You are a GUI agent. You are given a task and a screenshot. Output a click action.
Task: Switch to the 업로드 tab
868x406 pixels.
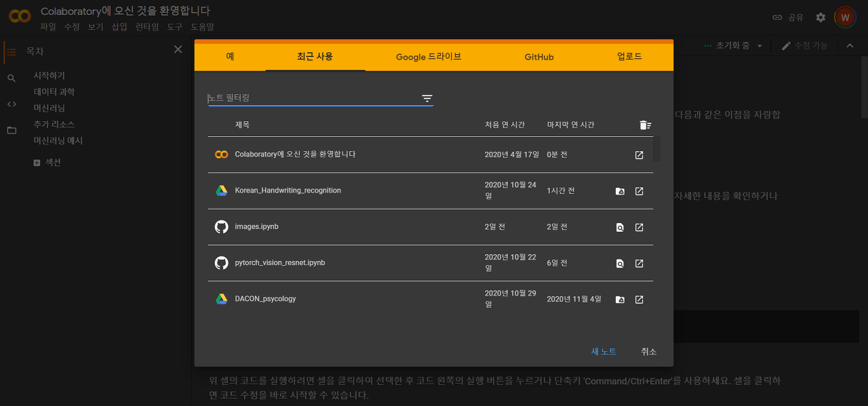tap(629, 57)
